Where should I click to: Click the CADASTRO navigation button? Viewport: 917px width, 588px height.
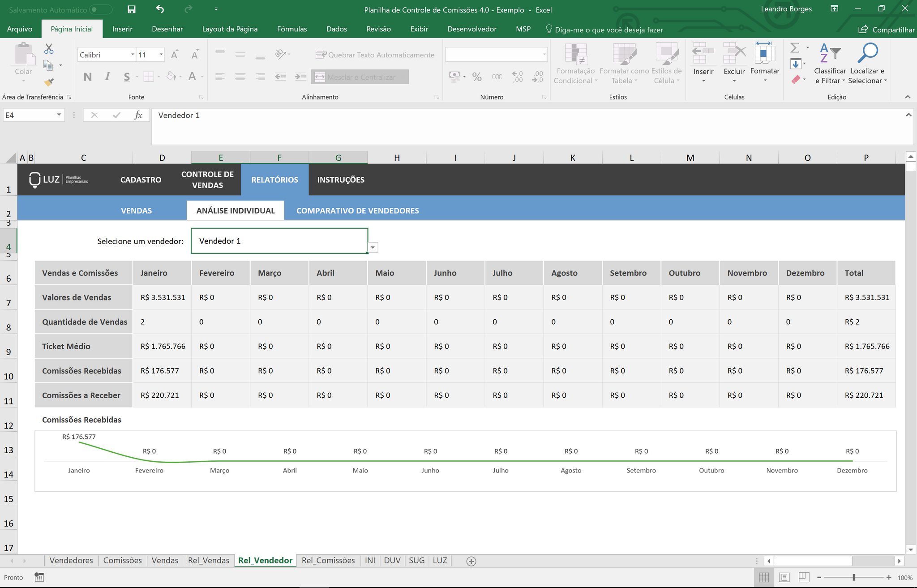141,180
